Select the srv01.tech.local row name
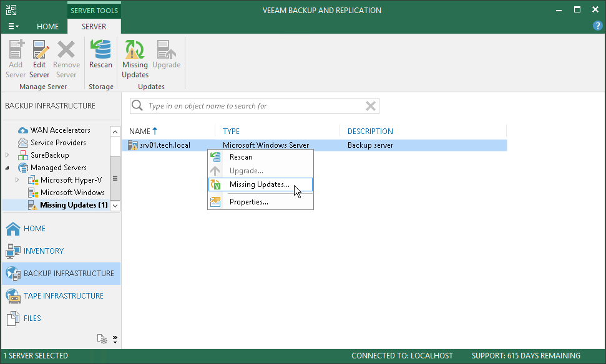The image size is (606, 364). [x=165, y=145]
